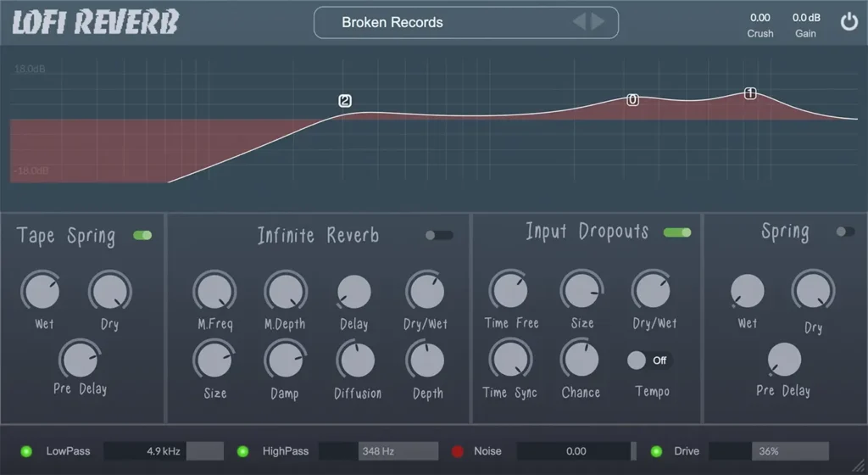Click the Tape Spring Pre Delay knob

(80, 360)
